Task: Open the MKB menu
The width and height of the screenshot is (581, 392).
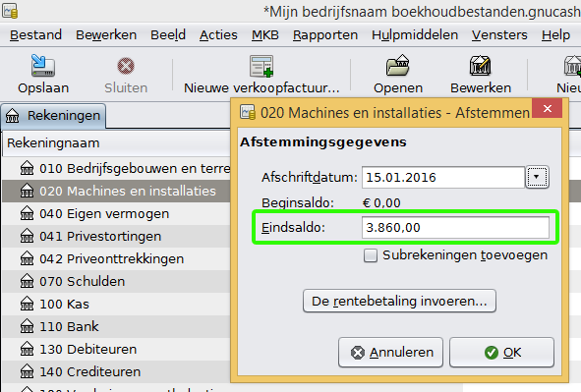Action: coord(264,34)
